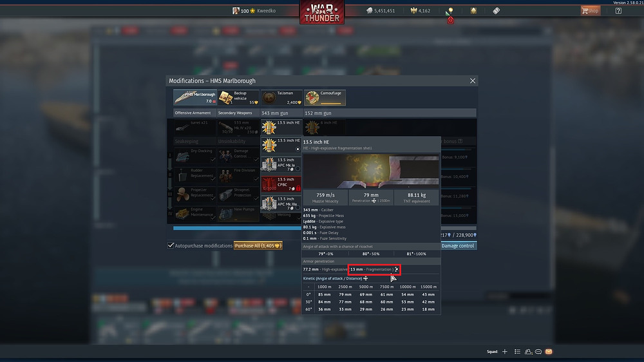Viewport: 644px width, 362px height.
Task: Close the Modifications window
Action: pos(472,81)
